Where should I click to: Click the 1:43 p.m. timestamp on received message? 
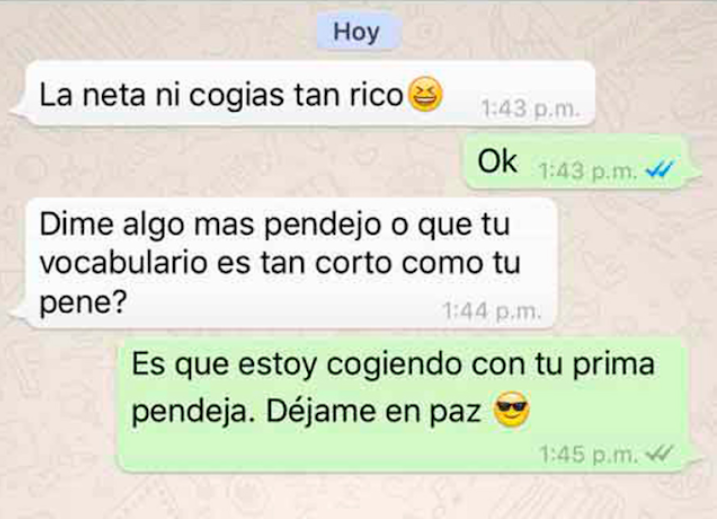coord(531,108)
